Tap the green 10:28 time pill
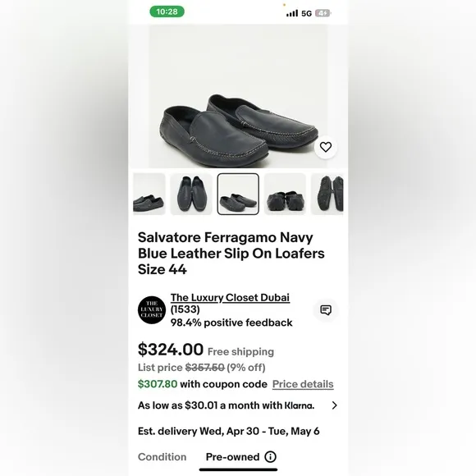476x476 pixels. point(167,11)
